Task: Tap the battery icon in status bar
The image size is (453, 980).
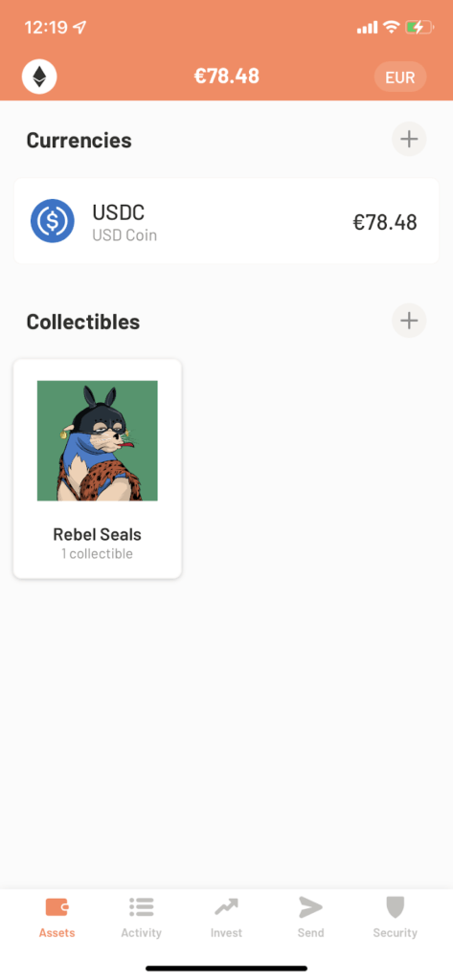Action: coord(419,28)
